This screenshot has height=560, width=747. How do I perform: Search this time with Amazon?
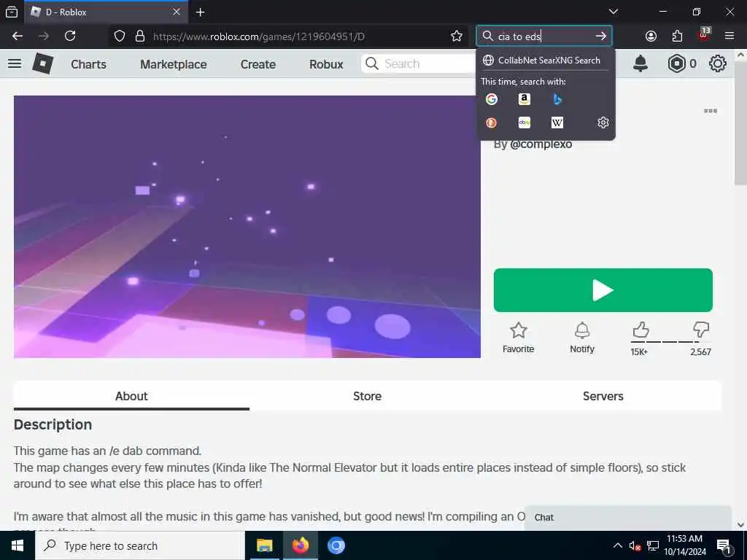point(524,99)
